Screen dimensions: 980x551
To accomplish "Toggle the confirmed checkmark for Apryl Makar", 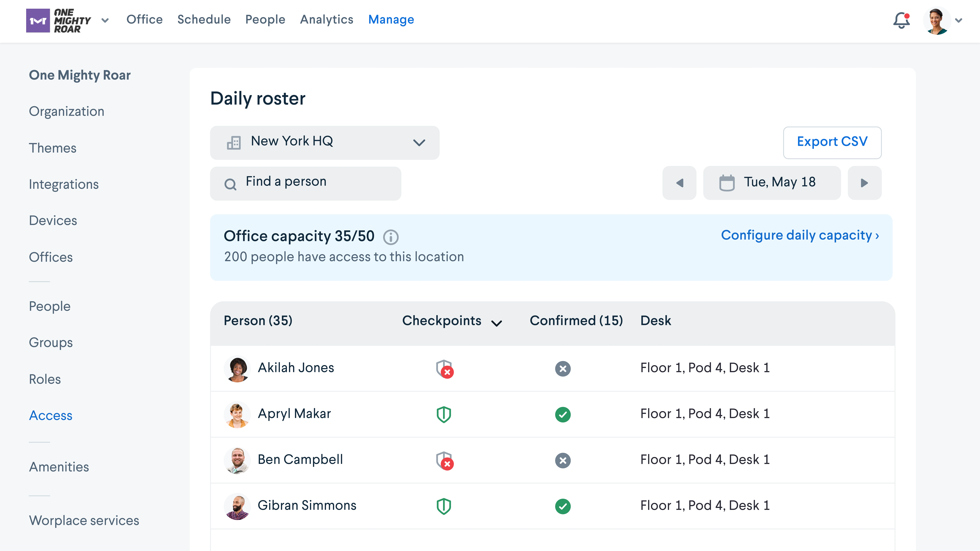I will pos(563,413).
